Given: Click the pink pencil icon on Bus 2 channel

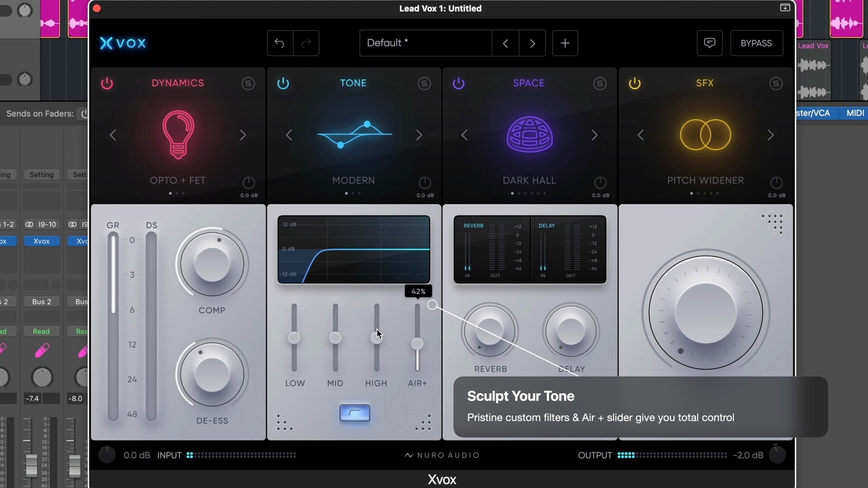Looking at the screenshot, I should tap(42, 350).
